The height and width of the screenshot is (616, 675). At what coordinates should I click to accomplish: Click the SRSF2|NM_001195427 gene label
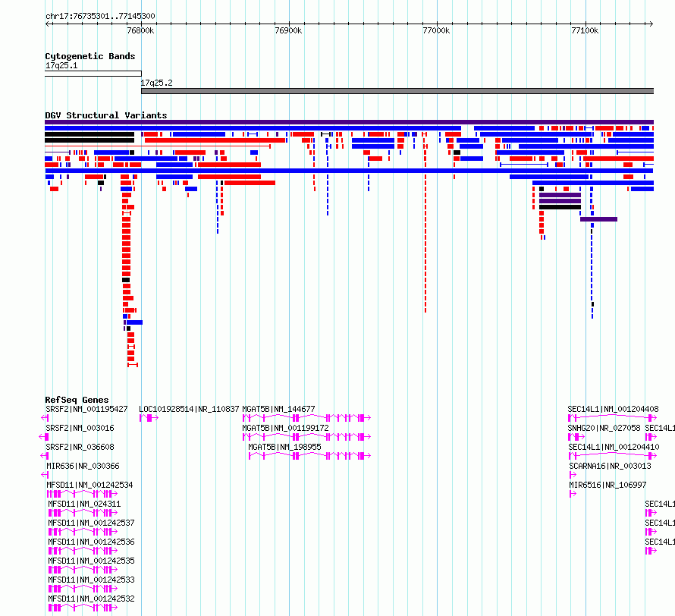coord(86,409)
